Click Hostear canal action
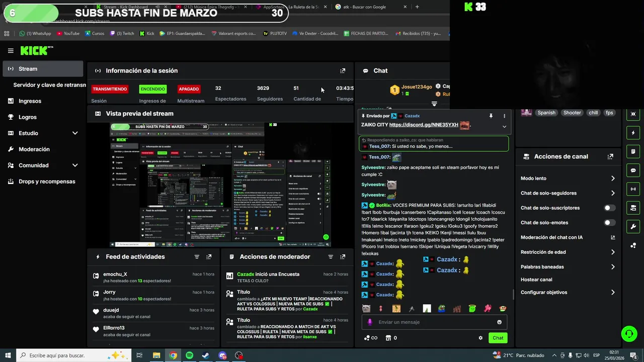The height and width of the screenshot is (362, 644). click(536, 280)
